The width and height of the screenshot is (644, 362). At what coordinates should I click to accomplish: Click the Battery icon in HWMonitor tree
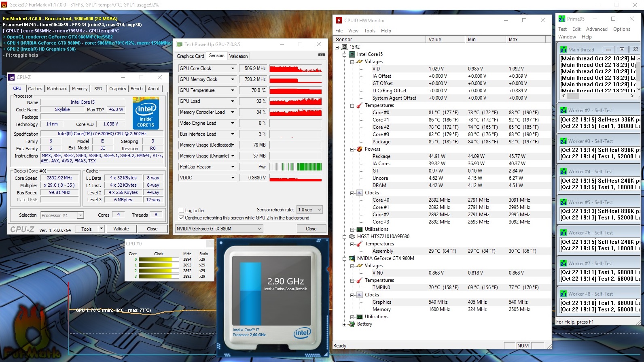pos(352,324)
